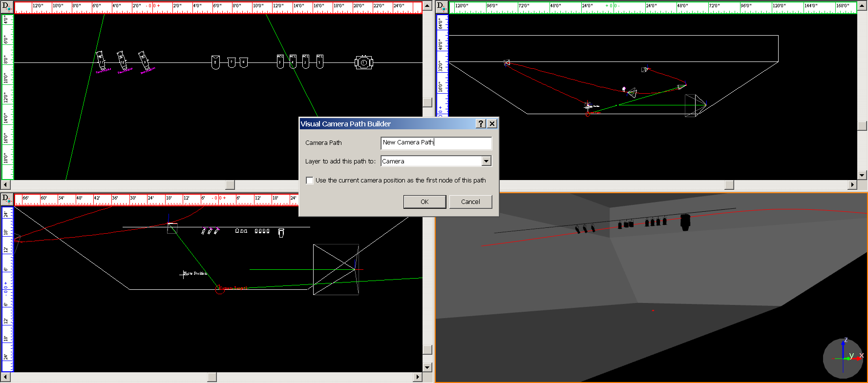Click the view origin icon in the bottom-left viewport
Image resolution: width=868 pixels, height=383 pixels.
point(7,199)
